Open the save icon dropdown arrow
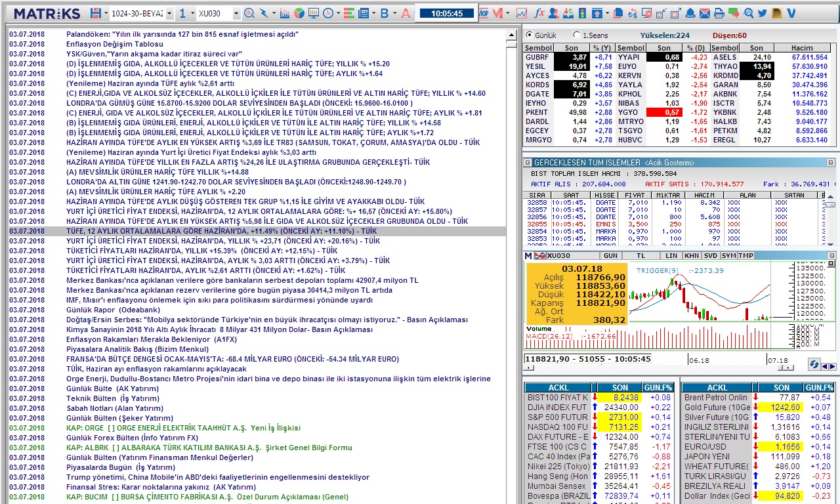Image resolution: width=840 pixels, height=504 pixels. click(106, 13)
